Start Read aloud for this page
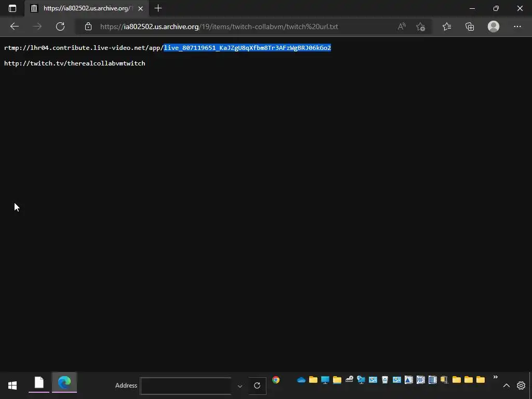Viewport: 532px width, 399px height. [x=402, y=26]
